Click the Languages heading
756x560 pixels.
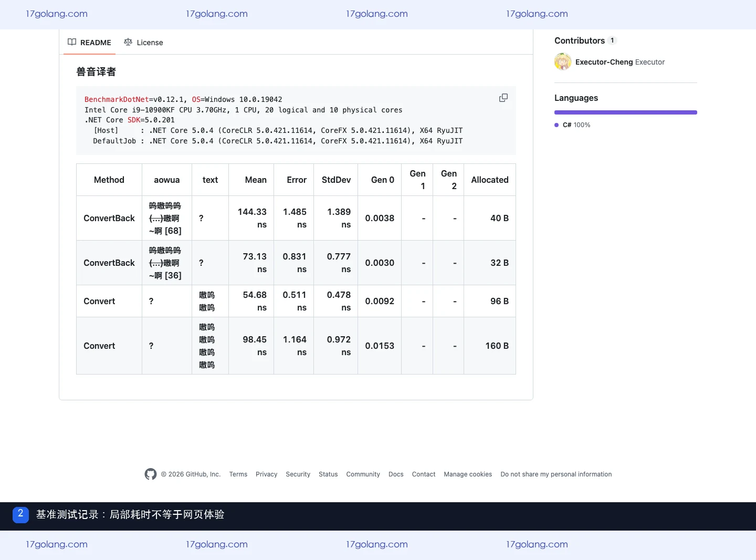click(576, 98)
